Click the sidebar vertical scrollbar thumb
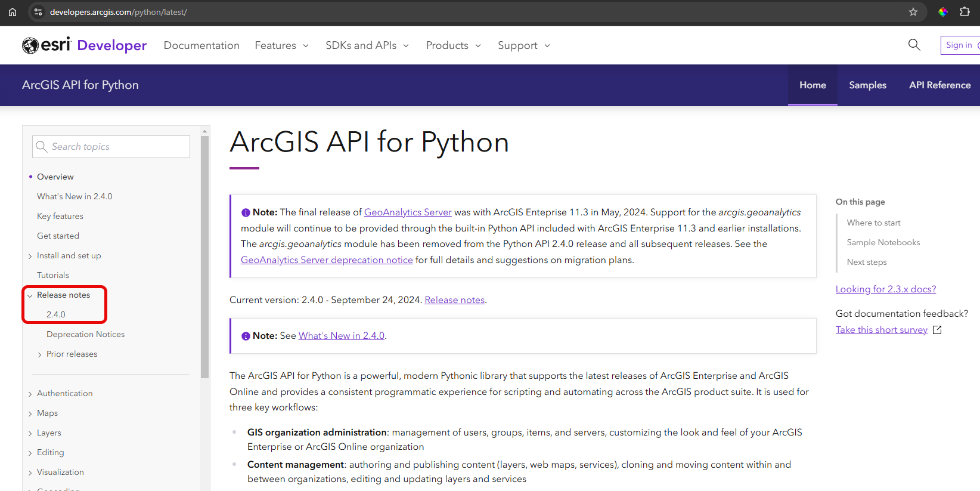Viewport: 980px width, 491px height. (x=204, y=257)
